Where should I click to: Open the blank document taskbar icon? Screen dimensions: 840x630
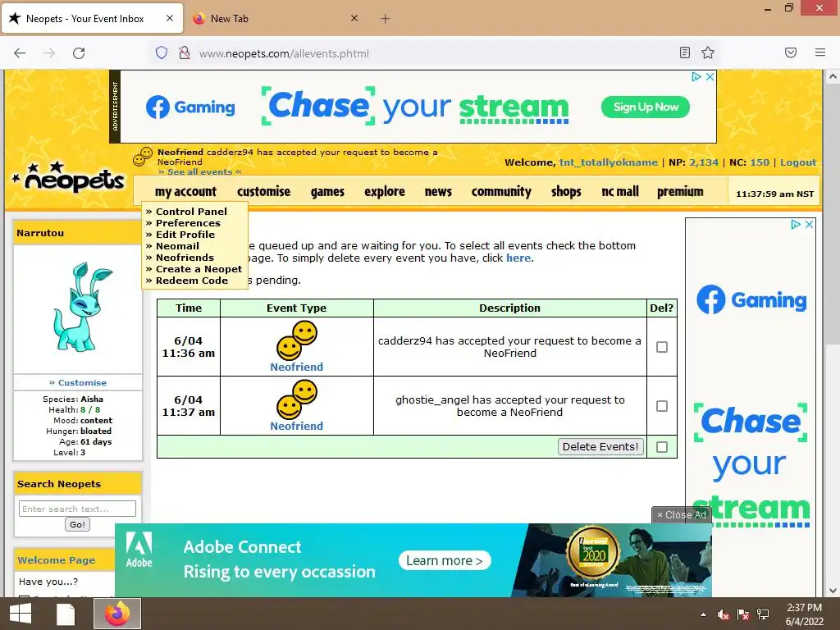tap(66, 614)
